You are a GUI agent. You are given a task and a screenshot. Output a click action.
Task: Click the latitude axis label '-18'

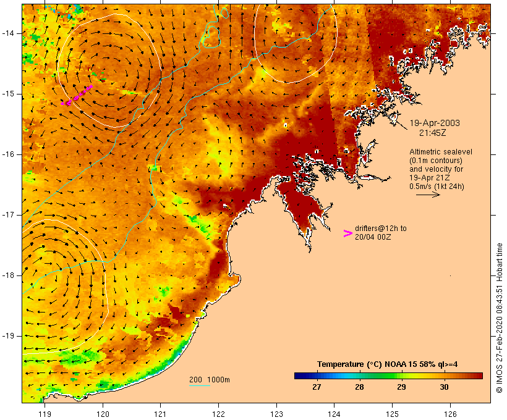(8, 275)
